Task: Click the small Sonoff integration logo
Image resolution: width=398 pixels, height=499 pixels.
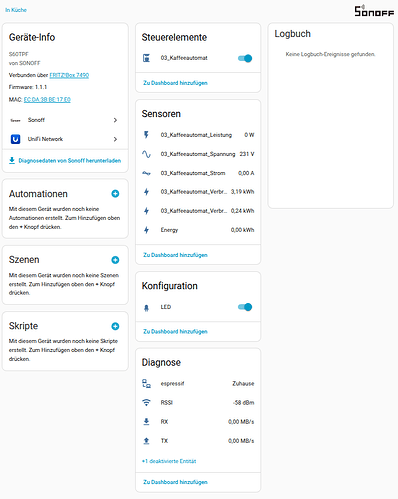Action: pyautogui.click(x=15, y=120)
